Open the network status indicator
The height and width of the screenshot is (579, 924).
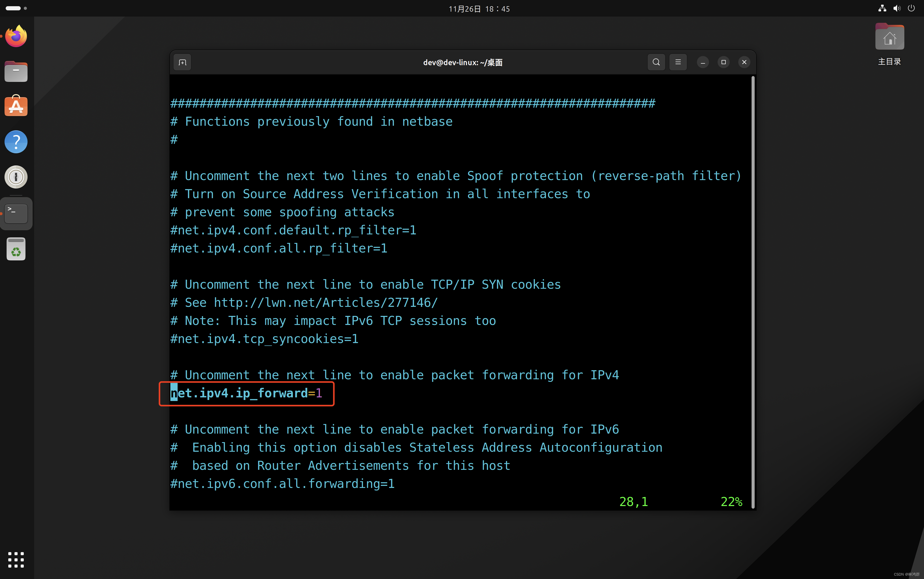(882, 9)
